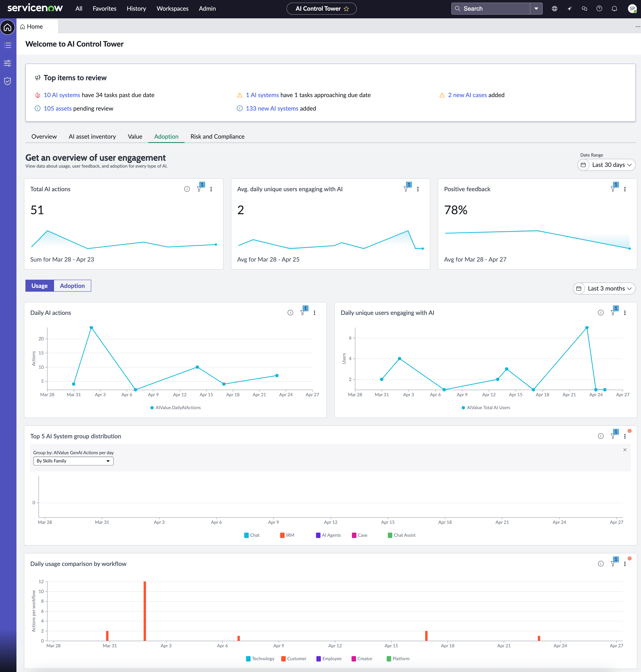Open more options on Daily usage comparison chart
641x672 pixels.
(x=625, y=564)
